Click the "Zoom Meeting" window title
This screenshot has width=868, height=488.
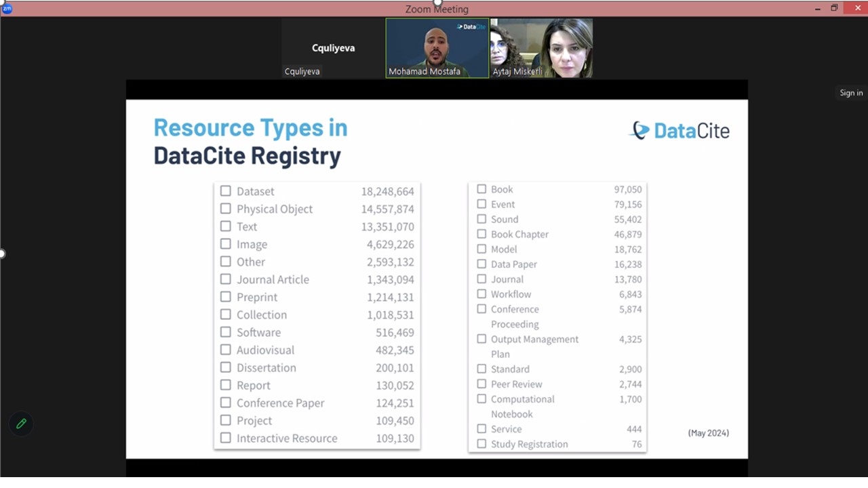pyautogui.click(x=437, y=9)
